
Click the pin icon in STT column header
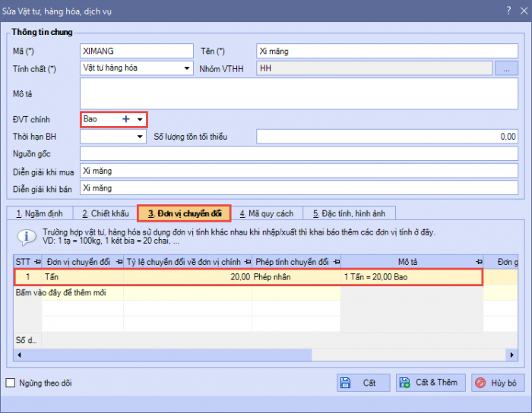point(37,262)
